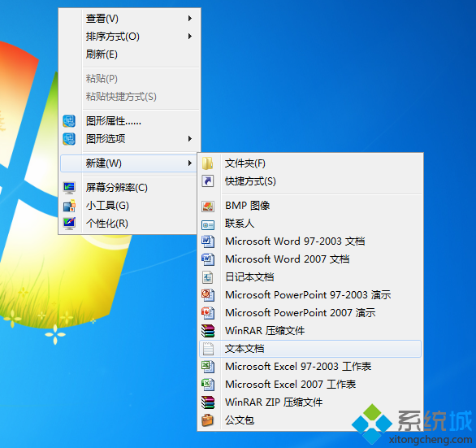Create Microsoft PowerPoint 97-2003 演示
The height and width of the screenshot is (448, 476).
coord(310,295)
